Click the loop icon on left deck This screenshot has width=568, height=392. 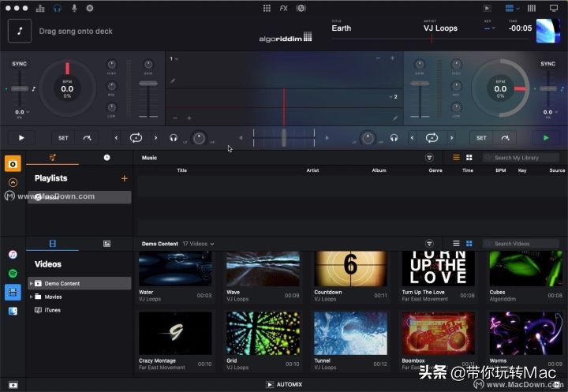point(136,138)
